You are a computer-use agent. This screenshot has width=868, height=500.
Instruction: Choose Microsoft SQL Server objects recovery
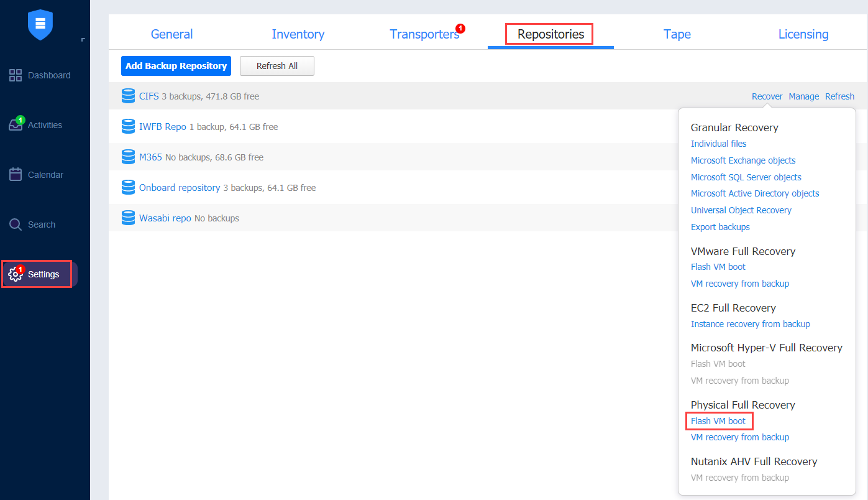click(746, 177)
